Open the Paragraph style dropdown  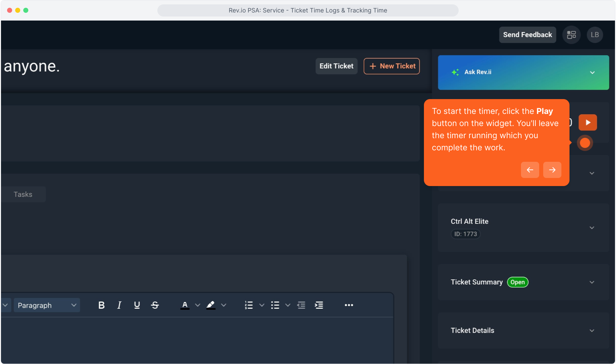coord(47,305)
